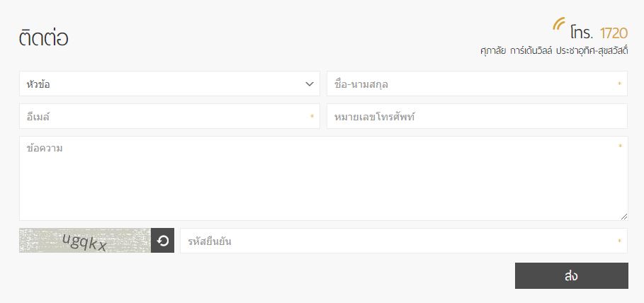The image size is (644, 303).
Task: Click the required asterisk in verification field
Action: (x=620, y=242)
